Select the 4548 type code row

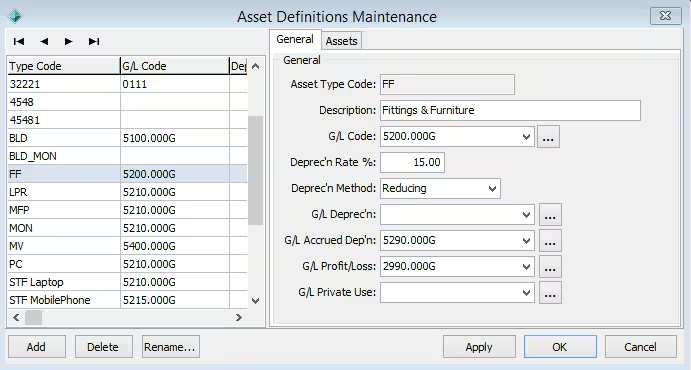[127, 102]
